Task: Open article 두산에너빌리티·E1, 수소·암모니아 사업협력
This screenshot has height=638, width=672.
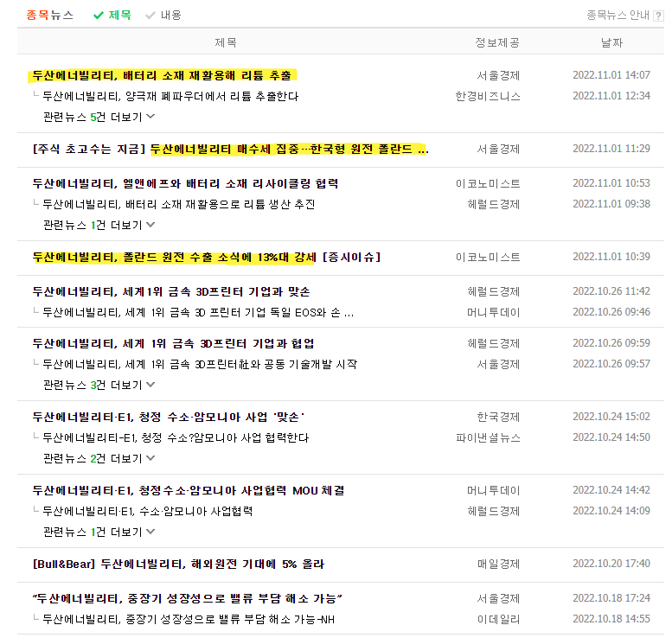Action: click(x=147, y=511)
